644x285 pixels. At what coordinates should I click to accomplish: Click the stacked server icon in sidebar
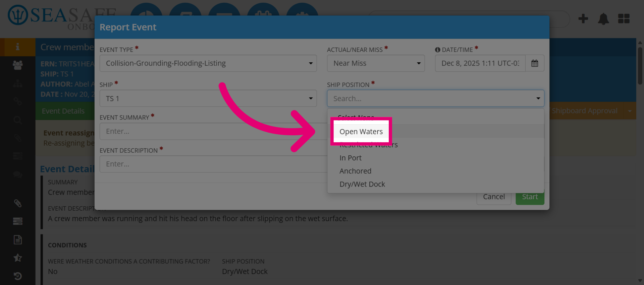[18, 221]
